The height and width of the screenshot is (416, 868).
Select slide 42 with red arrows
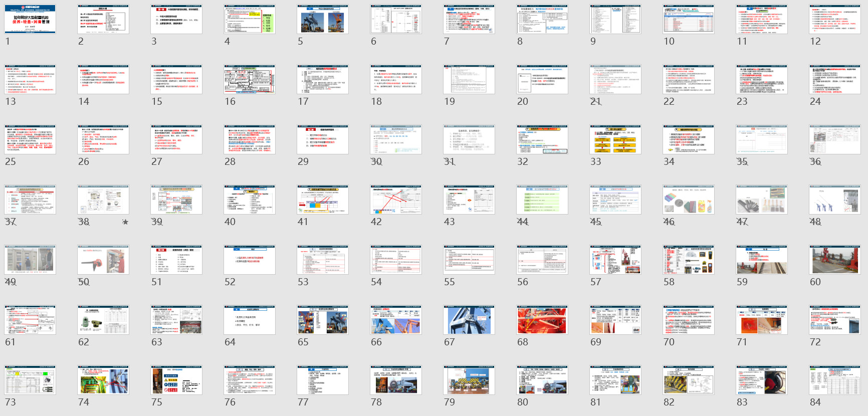point(396,200)
